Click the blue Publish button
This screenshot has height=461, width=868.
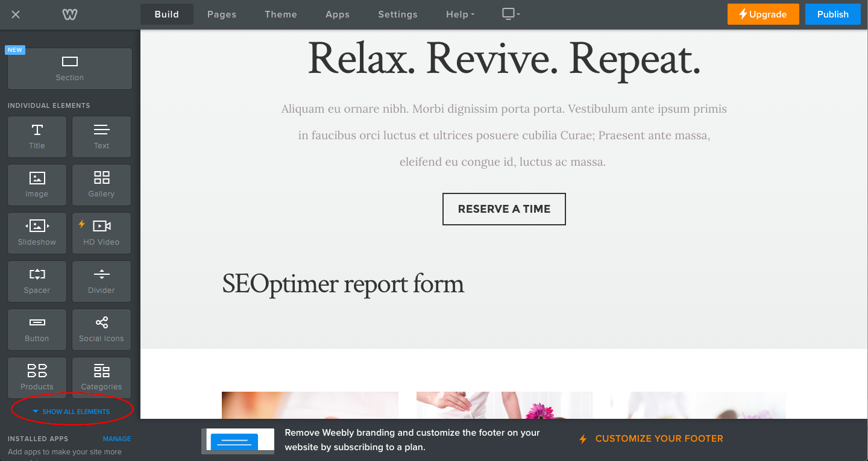[832, 14]
